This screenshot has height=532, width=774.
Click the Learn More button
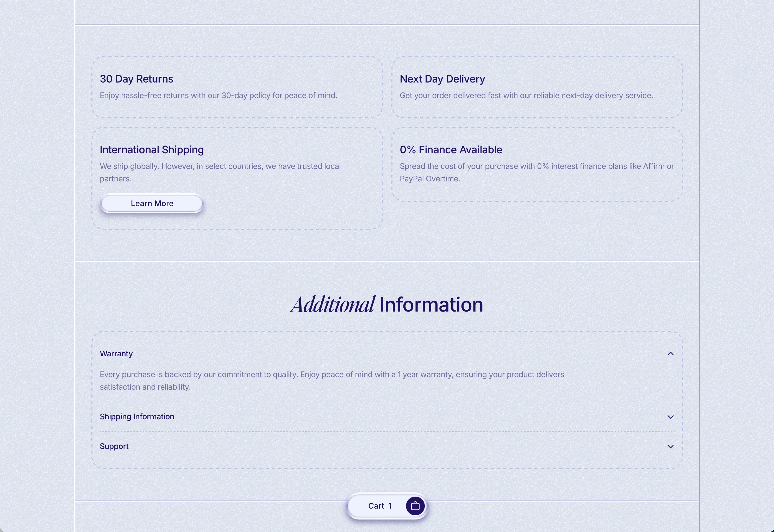pos(152,203)
